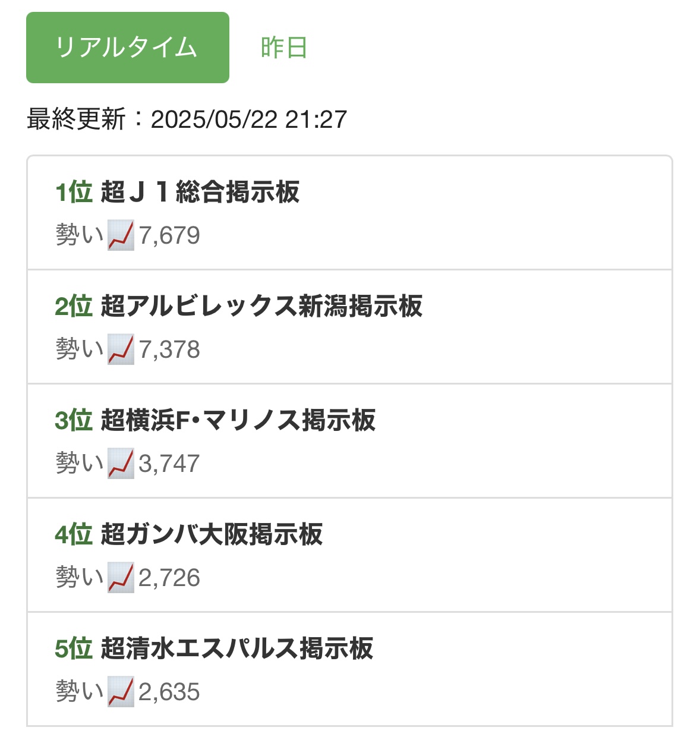Click chart icon beside 7,378
Image resolution: width=700 pixels, height=740 pixels.
click(121, 349)
